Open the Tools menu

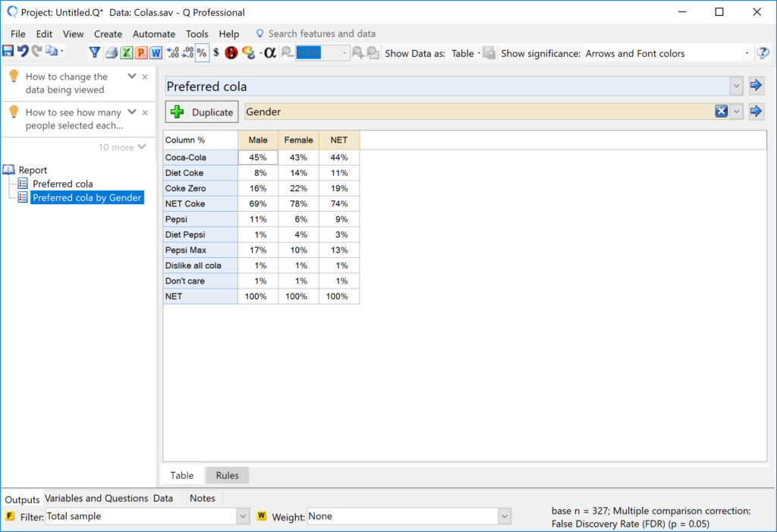pyautogui.click(x=197, y=33)
